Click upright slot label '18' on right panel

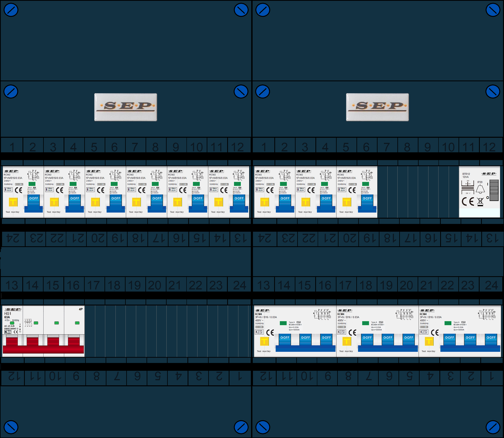tap(366, 285)
